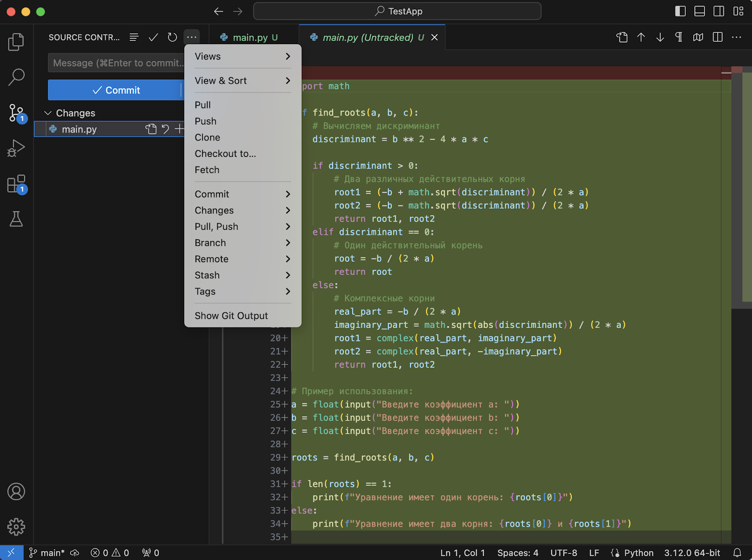Close the main.py (Untracked) tab

tap(435, 37)
